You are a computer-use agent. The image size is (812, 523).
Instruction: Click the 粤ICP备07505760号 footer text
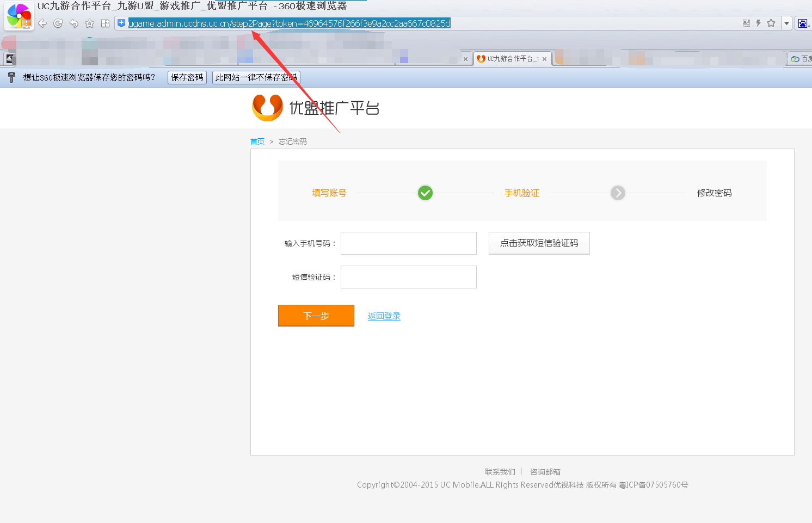(654, 485)
